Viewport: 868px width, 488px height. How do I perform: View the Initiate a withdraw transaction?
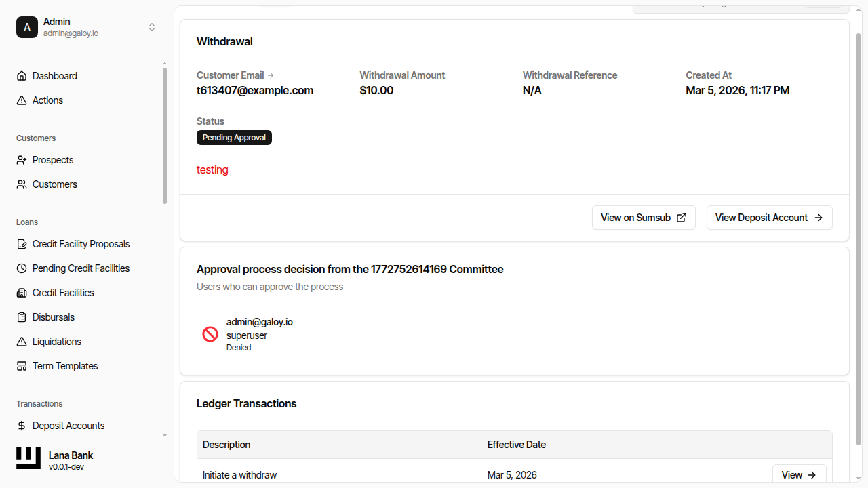(799, 475)
